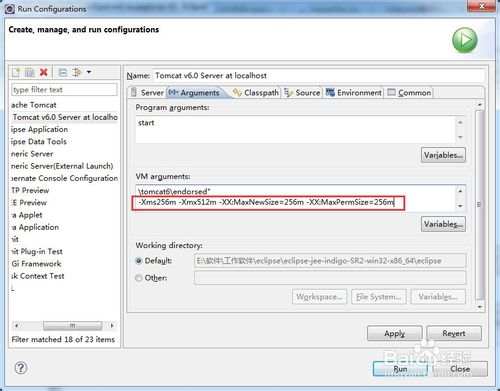Click the Apply button
Screen dimensions: 500x391
(x=395, y=333)
